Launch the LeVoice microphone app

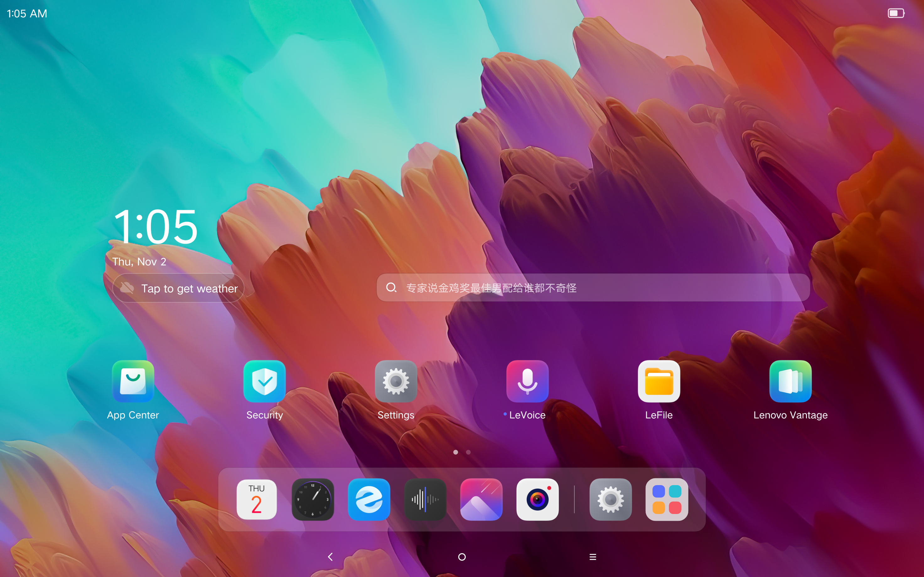[527, 381]
